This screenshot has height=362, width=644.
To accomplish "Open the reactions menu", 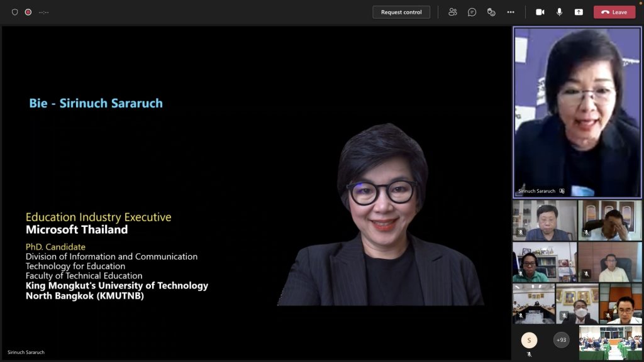I will 491,12.
